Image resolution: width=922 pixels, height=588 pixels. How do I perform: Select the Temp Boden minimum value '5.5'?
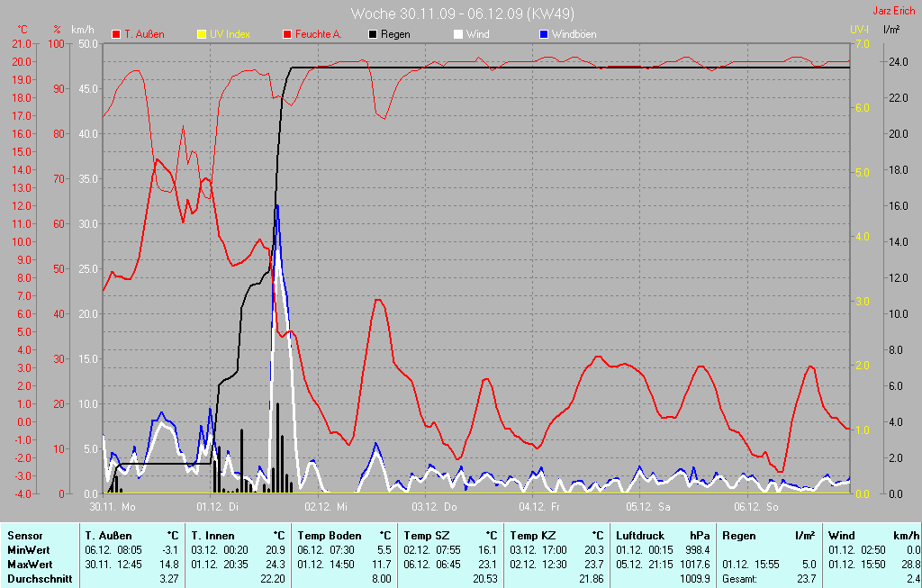(x=384, y=550)
